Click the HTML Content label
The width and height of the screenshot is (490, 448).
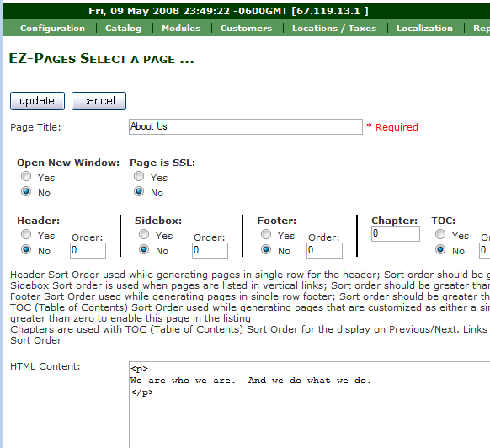point(45,366)
